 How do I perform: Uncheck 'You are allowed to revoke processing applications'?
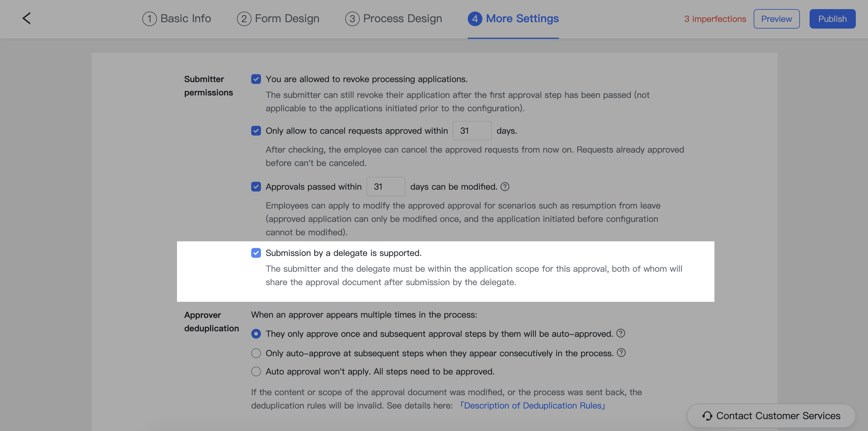click(x=256, y=79)
